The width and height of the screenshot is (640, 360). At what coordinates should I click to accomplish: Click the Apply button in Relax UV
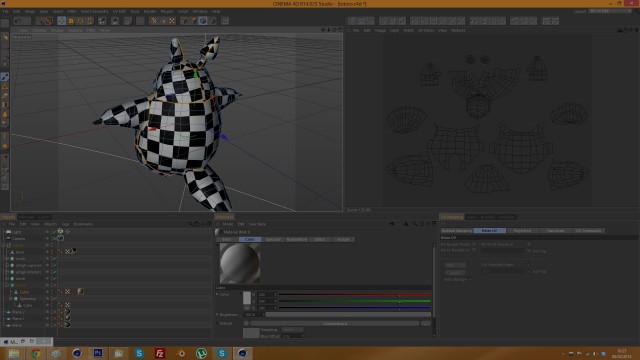[x=455, y=265]
